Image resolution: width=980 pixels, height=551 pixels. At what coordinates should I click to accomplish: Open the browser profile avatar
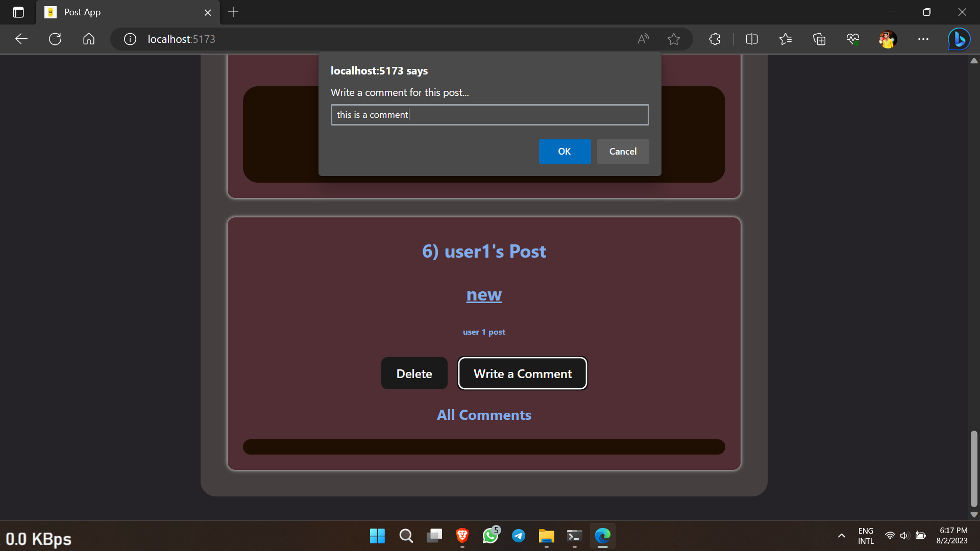(x=888, y=39)
